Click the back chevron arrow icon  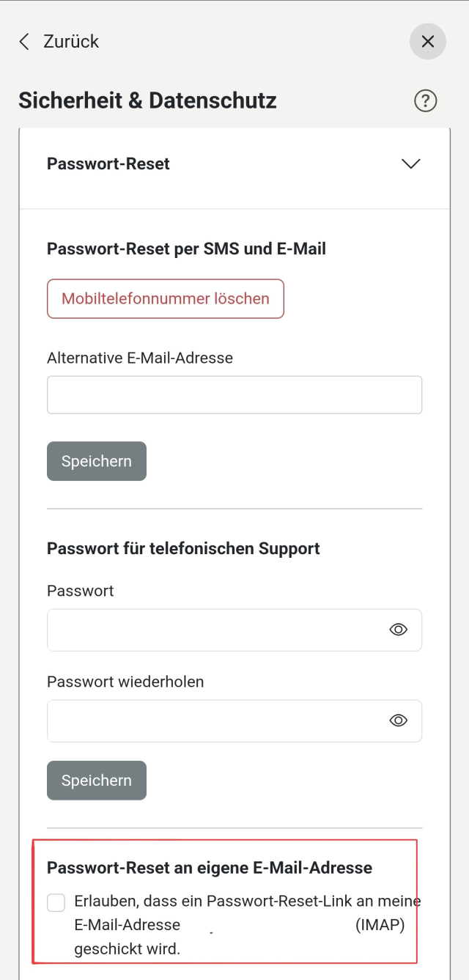point(25,42)
